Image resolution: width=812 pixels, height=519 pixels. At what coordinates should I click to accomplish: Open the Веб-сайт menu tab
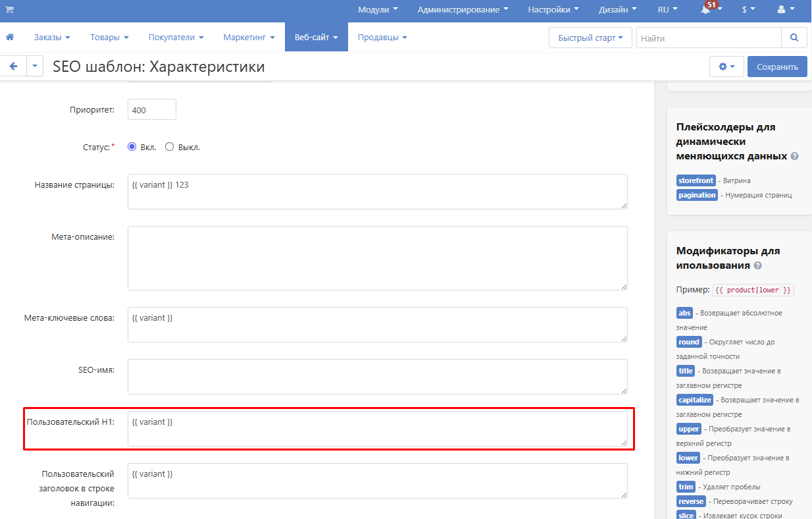[317, 38]
